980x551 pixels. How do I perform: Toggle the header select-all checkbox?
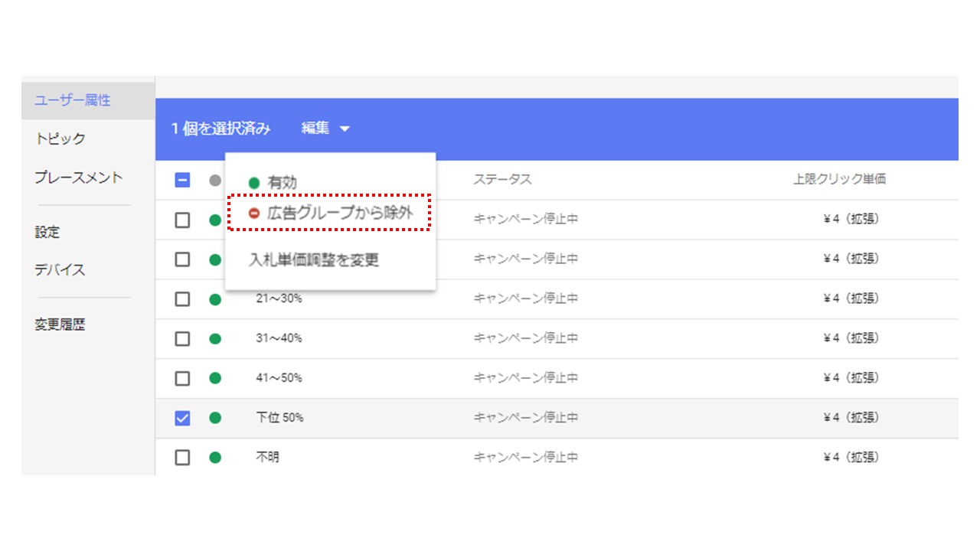tap(182, 181)
